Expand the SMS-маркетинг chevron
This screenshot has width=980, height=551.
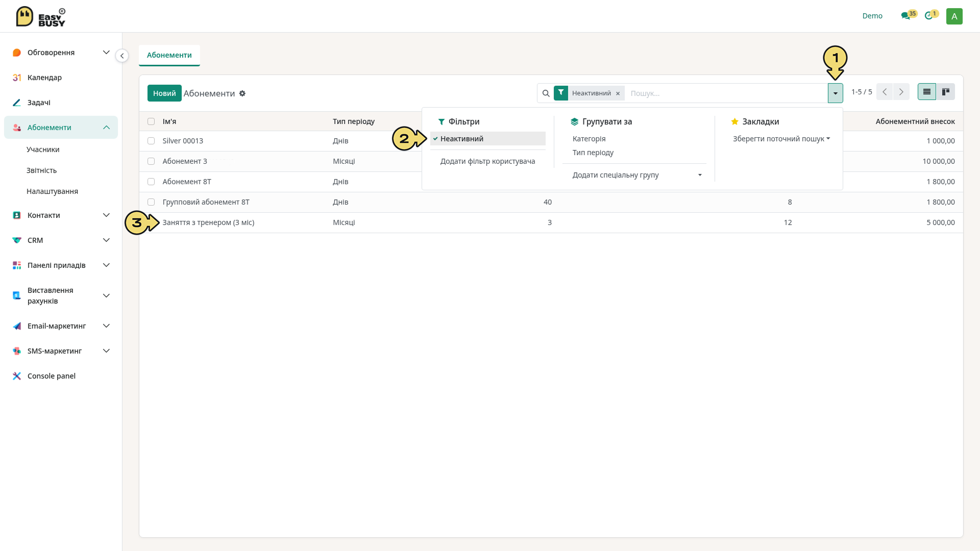click(x=106, y=351)
